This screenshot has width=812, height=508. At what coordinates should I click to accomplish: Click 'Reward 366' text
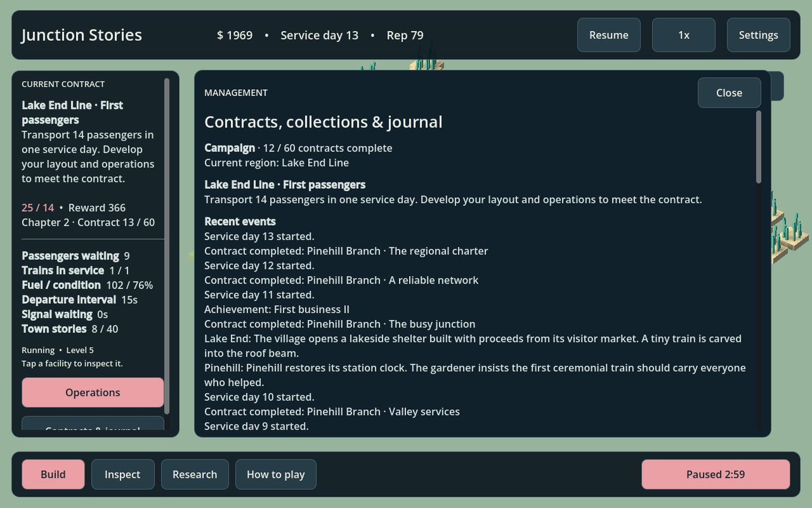click(x=97, y=207)
